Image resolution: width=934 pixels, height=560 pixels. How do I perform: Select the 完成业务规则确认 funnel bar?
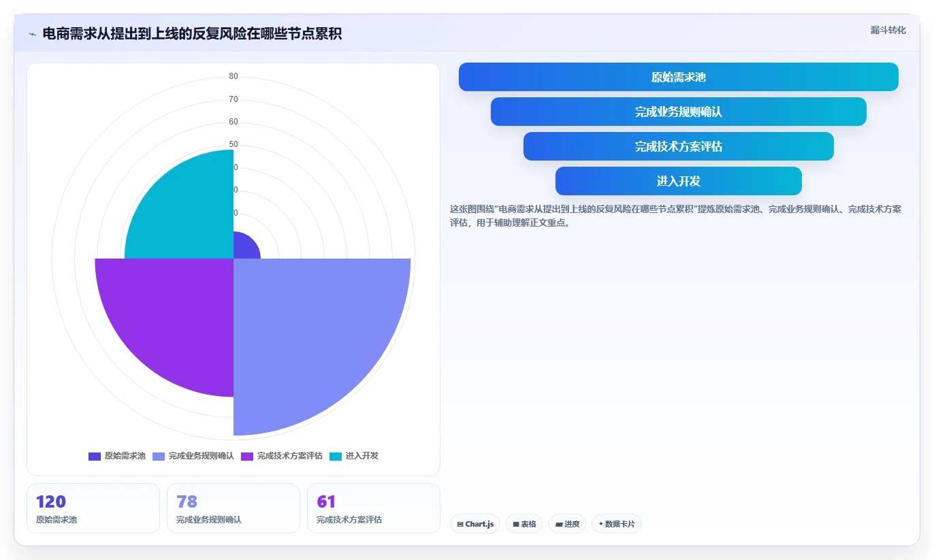[678, 112]
